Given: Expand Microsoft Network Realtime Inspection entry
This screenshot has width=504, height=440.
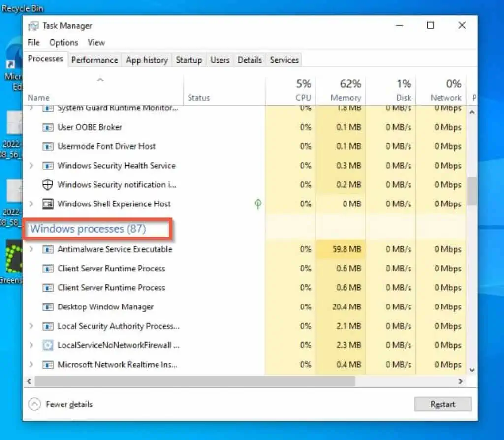Looking at the screenshot, I should click(31, 365).
